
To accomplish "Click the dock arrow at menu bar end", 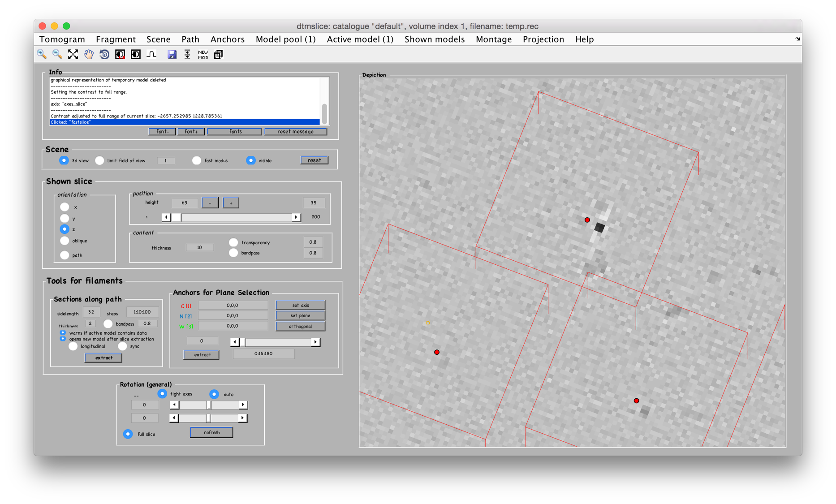I will 797,39.
